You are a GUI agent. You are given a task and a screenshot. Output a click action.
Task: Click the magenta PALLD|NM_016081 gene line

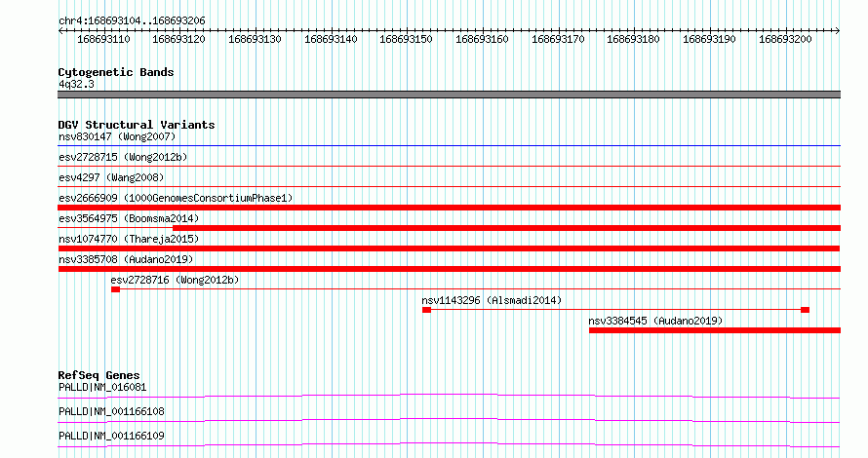[449, 396]
